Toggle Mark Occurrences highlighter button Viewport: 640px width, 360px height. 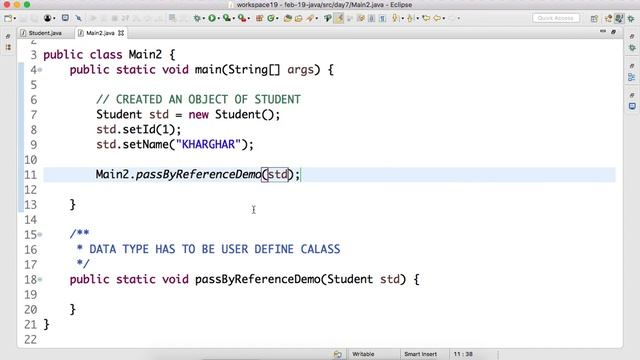(339, 18)
